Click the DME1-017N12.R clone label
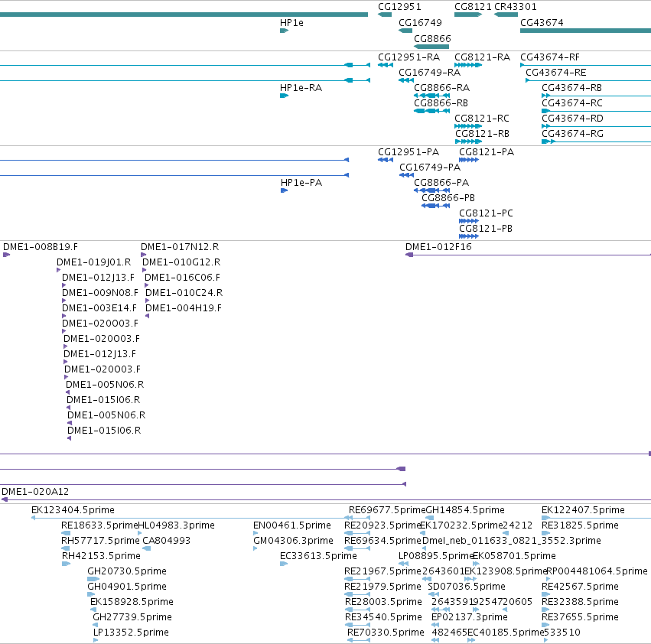This screenshot has width=651, height=644. (x=180, y=247)
